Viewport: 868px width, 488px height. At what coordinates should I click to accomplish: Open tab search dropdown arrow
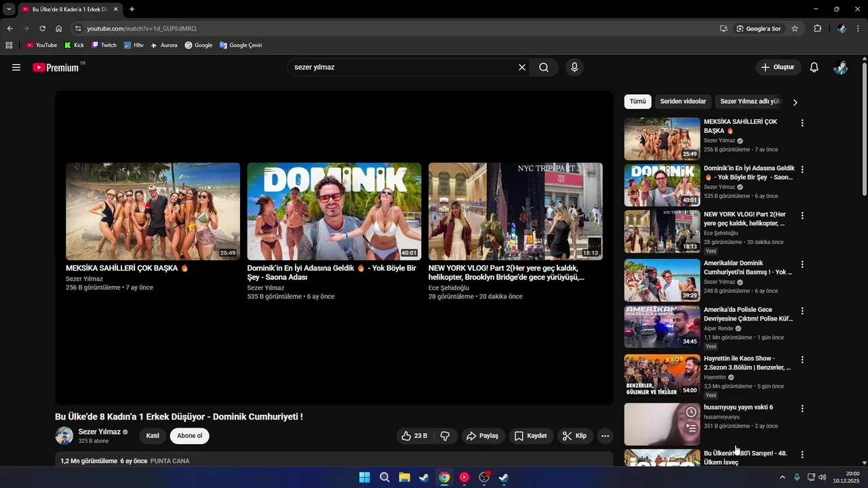point(9,9)
